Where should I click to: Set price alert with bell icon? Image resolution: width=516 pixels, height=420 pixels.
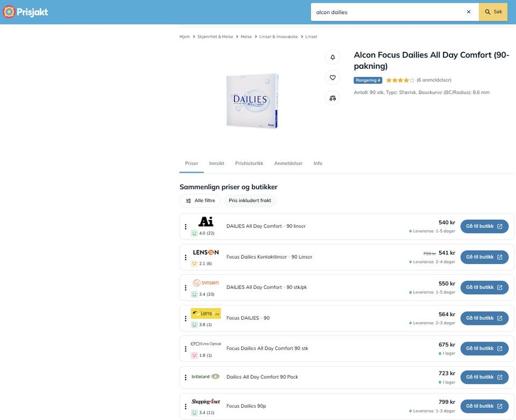[333, 57]
